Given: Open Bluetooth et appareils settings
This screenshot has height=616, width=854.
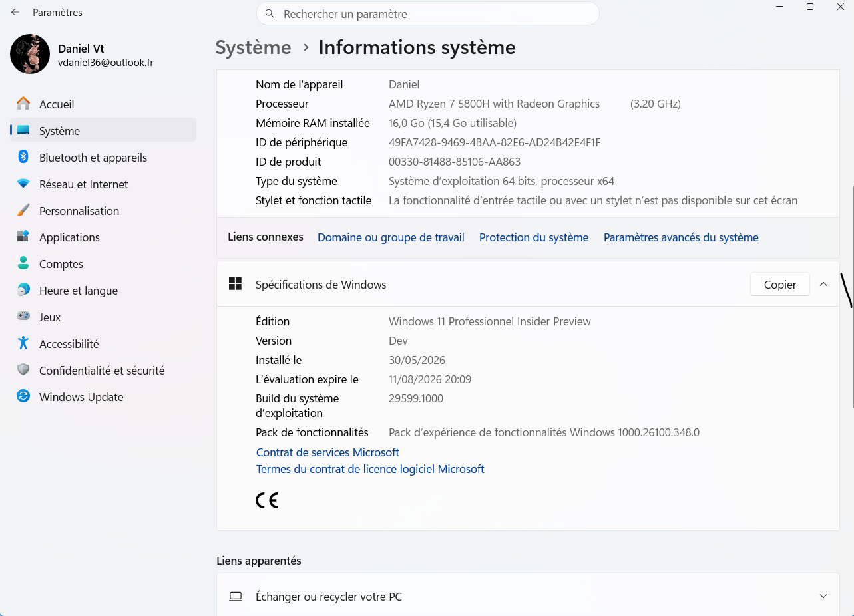Looking at the screenshot, I should (x=103, y=157).
